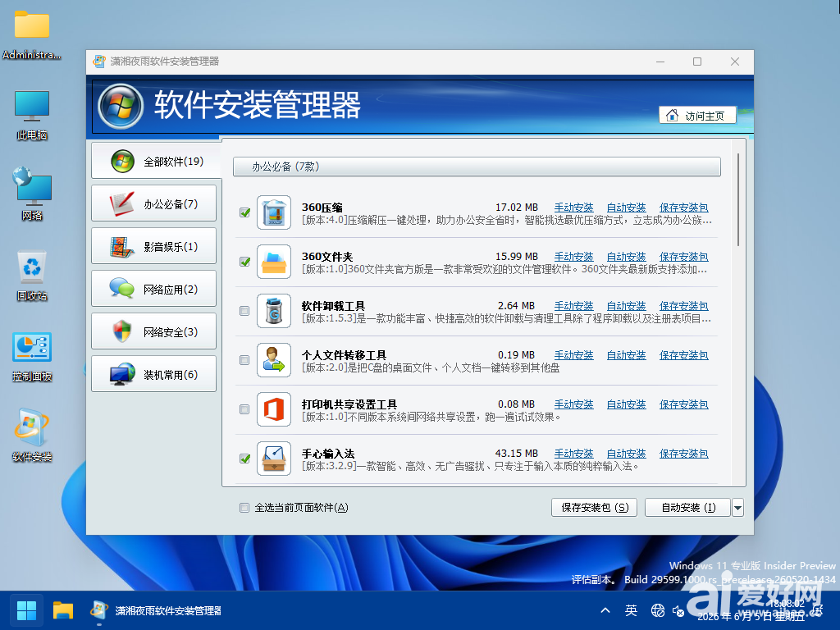Viewport: 840px width, 630px height.
Task: Click the 软件卸载工具 trash icon
Action: (x=274, y=311)
